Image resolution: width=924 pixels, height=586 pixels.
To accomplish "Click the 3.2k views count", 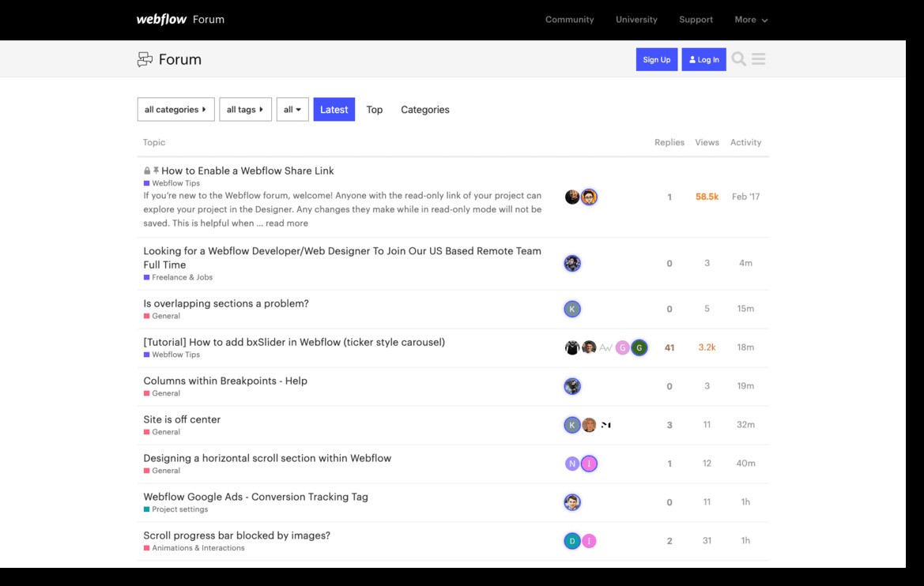I will (x=707, y=347).
